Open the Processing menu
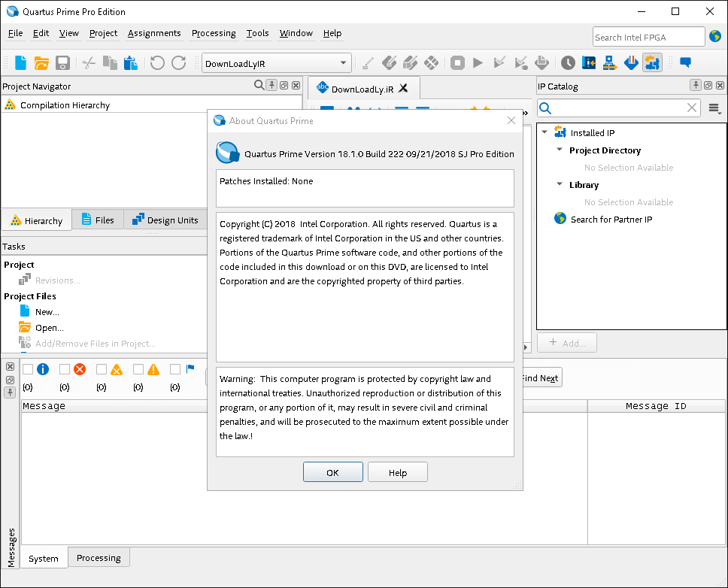Viewport: 728px width, 588px height. 214,33
